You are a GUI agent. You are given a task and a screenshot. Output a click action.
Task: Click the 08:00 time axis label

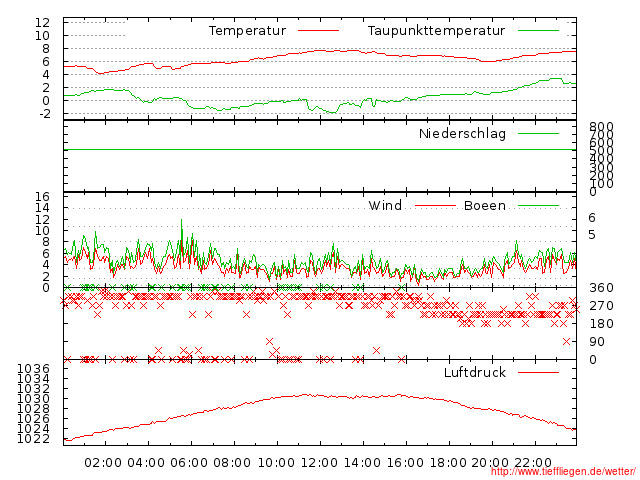point(232,463)
